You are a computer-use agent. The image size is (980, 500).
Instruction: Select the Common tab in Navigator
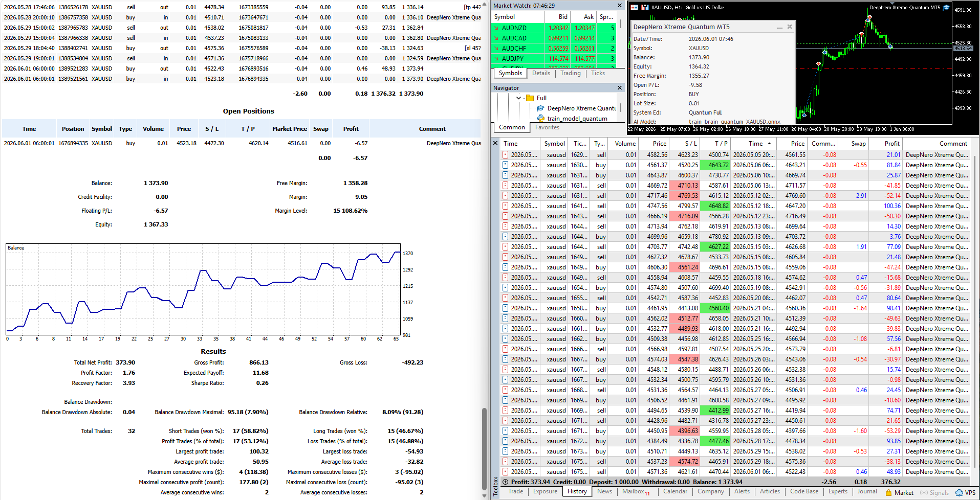pyautogui.click(x=512, y=127)
